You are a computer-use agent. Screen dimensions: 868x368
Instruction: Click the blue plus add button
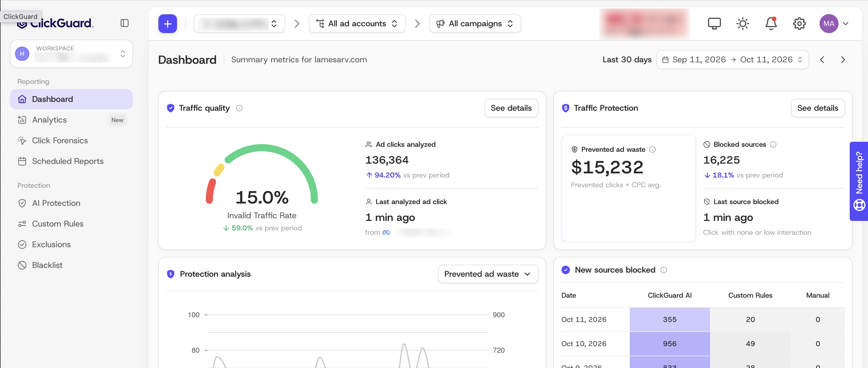(167, 24)
